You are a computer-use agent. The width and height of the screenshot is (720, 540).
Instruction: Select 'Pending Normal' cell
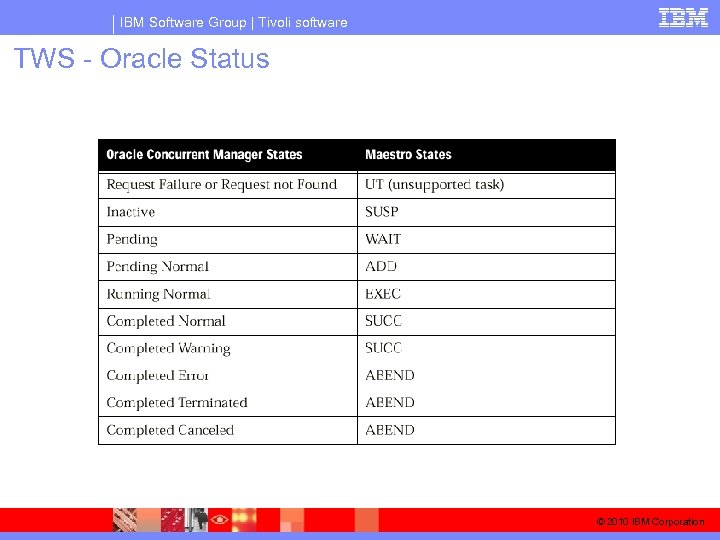pyautogui.click(x=228, y=267)
